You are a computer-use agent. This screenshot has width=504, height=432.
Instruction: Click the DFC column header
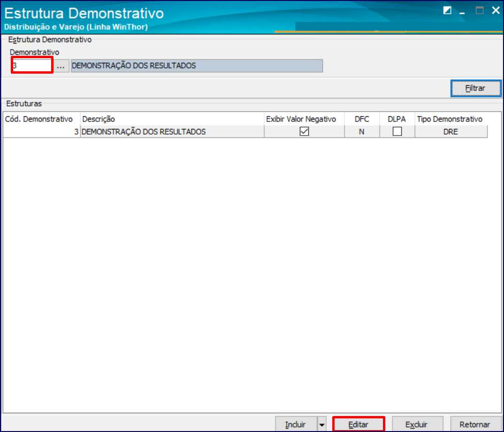pyautogui.click(x=362, y=119)
